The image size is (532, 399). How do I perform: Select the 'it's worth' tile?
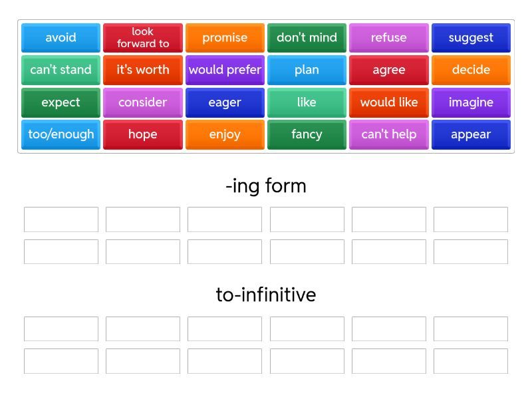[x=142, y=70]
